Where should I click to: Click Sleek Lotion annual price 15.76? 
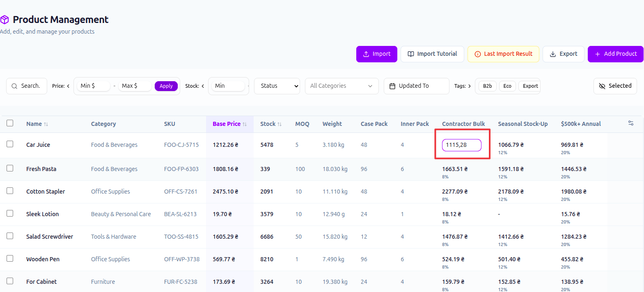571,214
